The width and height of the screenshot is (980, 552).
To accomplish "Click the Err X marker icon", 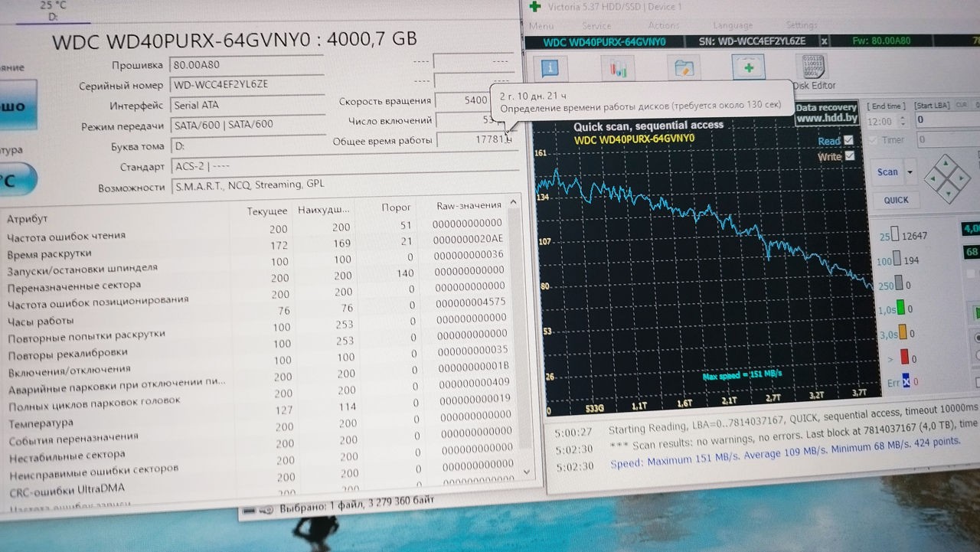I will 905,381.
